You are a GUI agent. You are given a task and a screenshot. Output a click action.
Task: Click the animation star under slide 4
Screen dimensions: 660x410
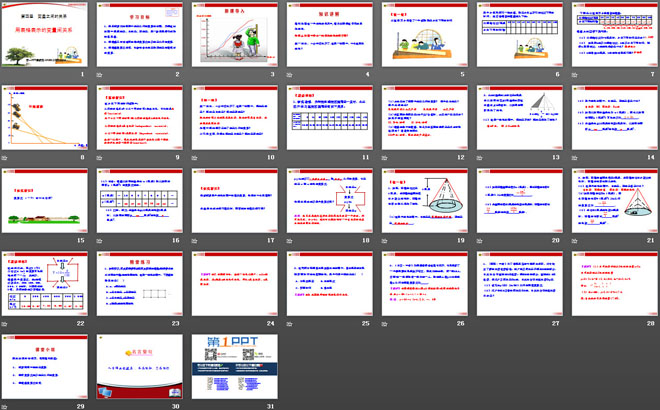point(290,75)
